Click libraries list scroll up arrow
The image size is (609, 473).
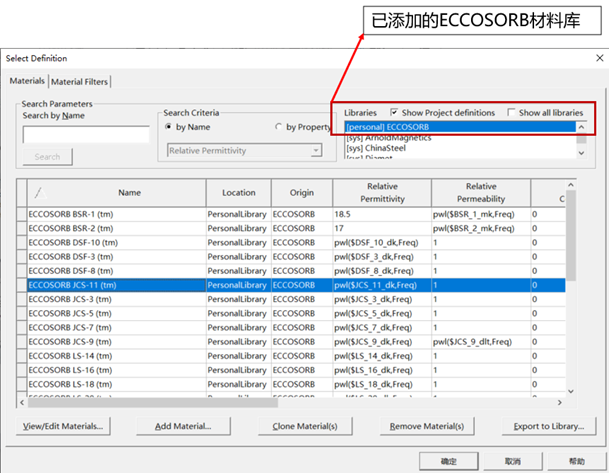click(581, 127)
